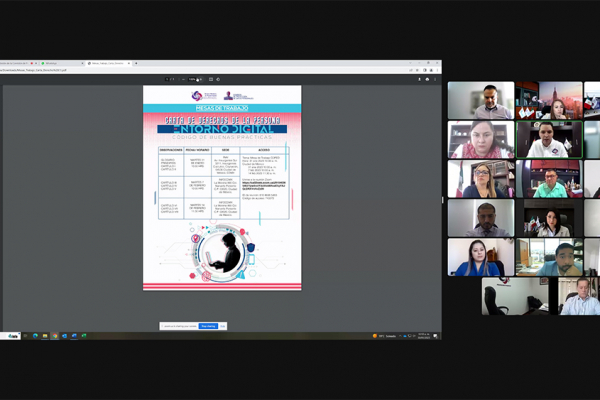Download the PDF with the download icon

[419, 79]
